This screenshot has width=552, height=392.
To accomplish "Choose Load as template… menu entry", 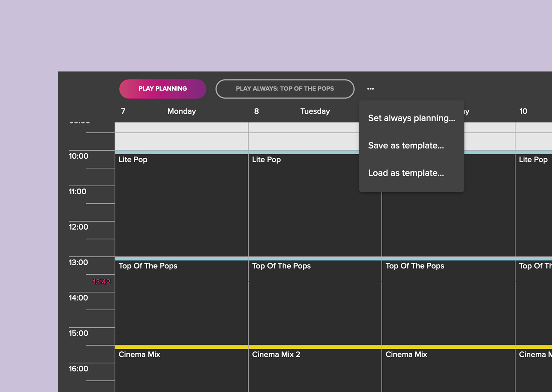I will tap(412, 173).
